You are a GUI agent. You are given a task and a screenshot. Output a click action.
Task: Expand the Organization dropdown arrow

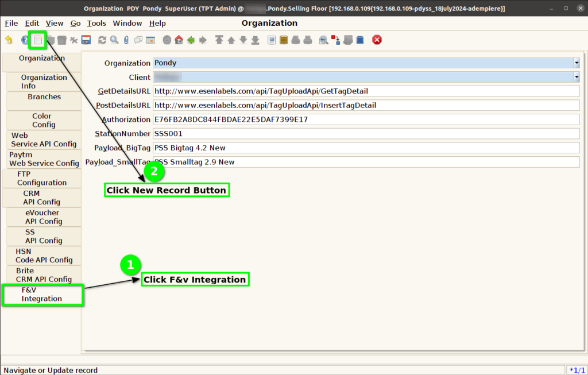point(577,63)
